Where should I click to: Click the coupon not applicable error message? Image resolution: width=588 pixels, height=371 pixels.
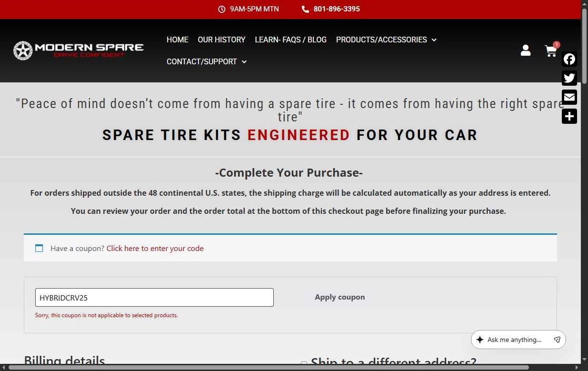pos(107,315)
